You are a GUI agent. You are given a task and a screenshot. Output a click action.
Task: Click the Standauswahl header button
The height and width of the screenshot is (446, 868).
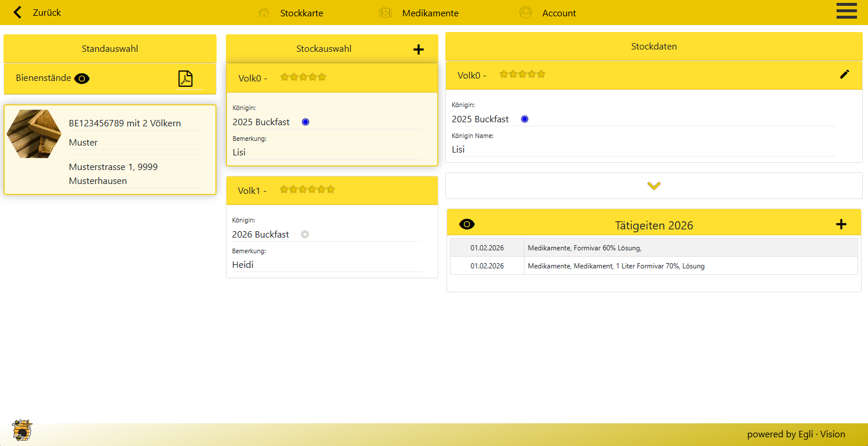point(110,49)
